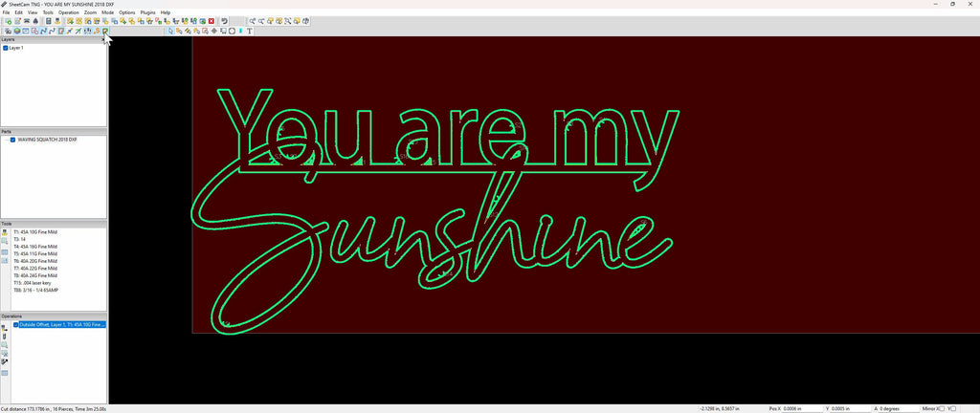Click the run post processor icon beside the calculator
This screenshot has height=413, width=980.
57,21
